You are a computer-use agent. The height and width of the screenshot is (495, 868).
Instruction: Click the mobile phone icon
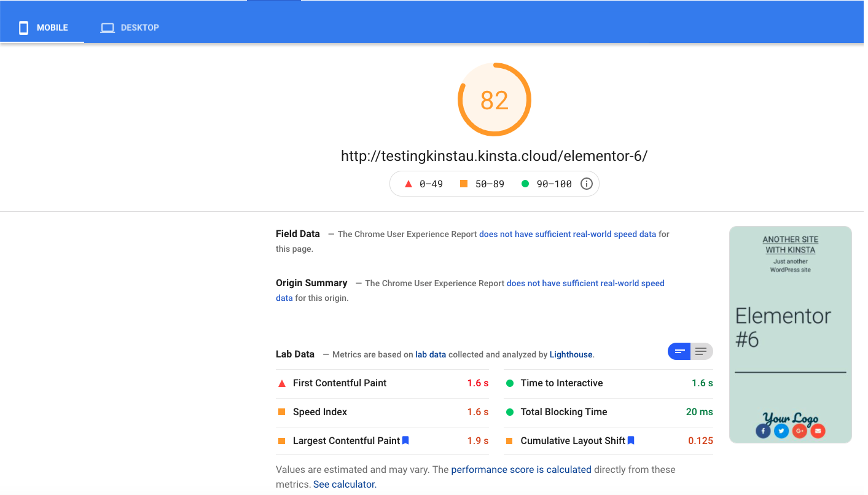[x=23, y=28]
